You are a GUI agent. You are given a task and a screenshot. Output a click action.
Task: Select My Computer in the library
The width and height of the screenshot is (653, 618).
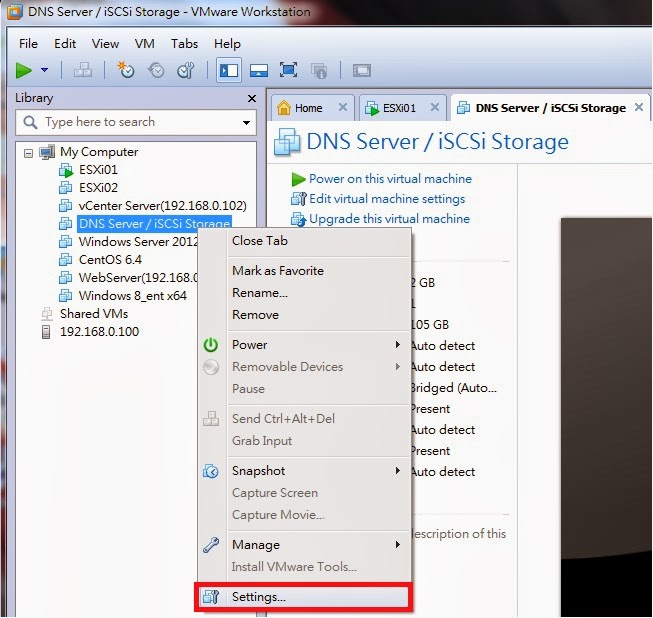[x=99, y=152]
